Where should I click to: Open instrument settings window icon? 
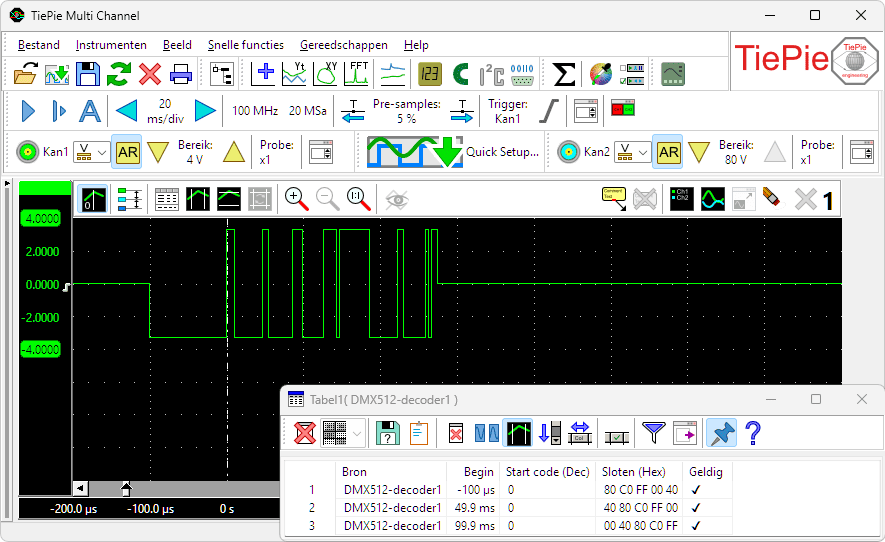click(x=586, y=111)
